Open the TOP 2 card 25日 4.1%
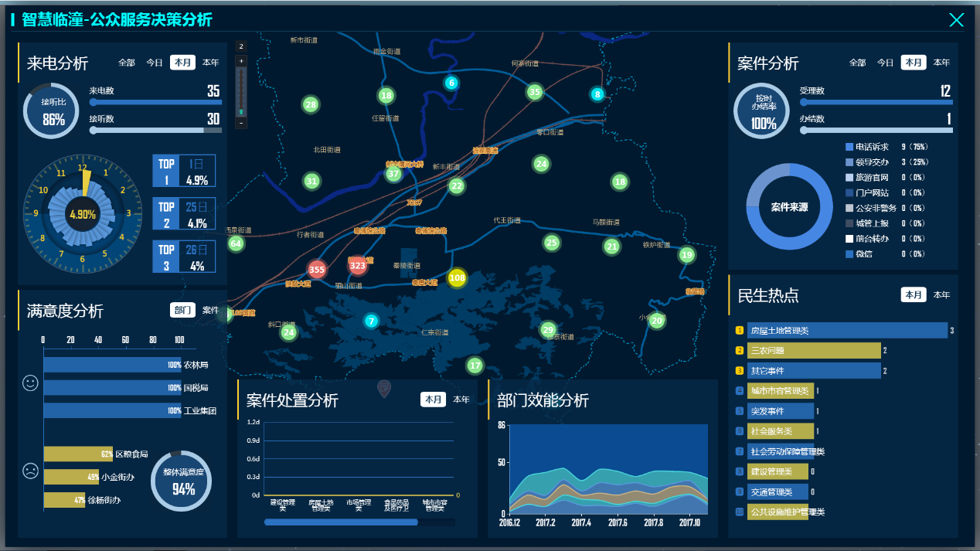The width and height of the screenshot is (980, 551). coord(184,214)
